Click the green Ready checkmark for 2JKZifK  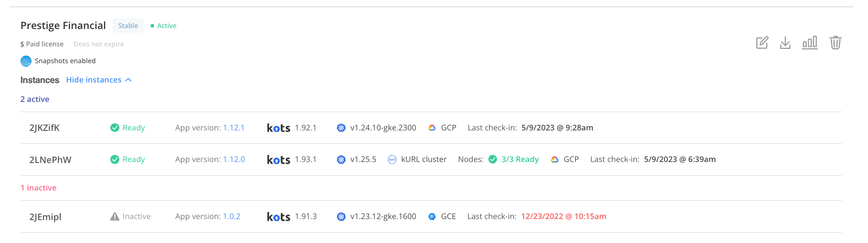[x=115, y=128]
